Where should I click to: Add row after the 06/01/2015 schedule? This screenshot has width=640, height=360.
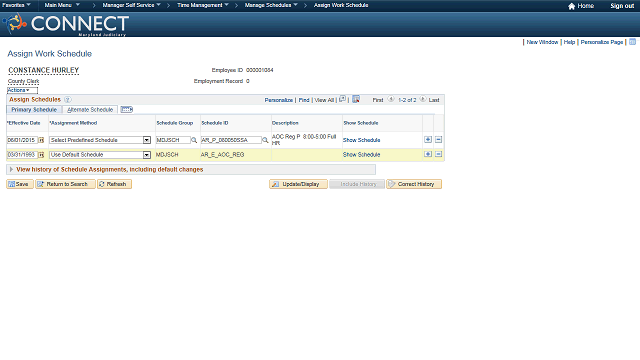(428, 140)
